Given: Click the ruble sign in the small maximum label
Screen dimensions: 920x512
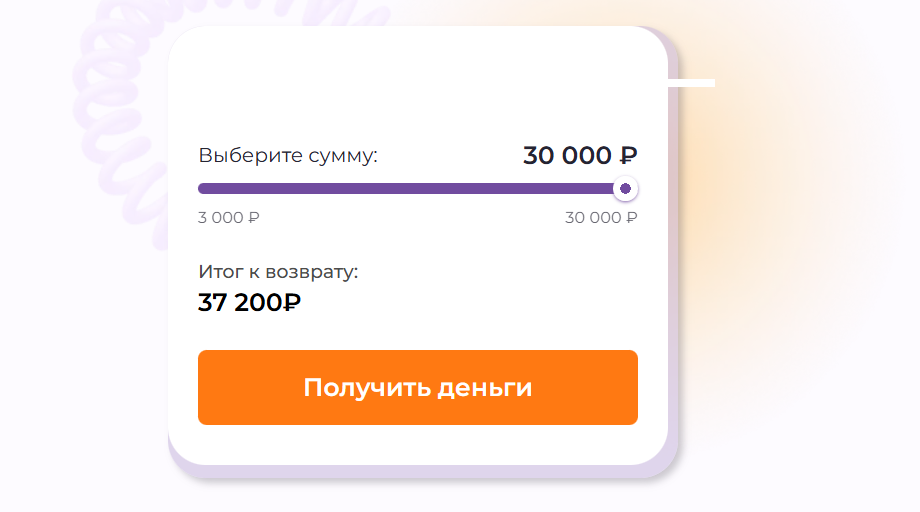Looking at the screenshot, I should [631, 218].
